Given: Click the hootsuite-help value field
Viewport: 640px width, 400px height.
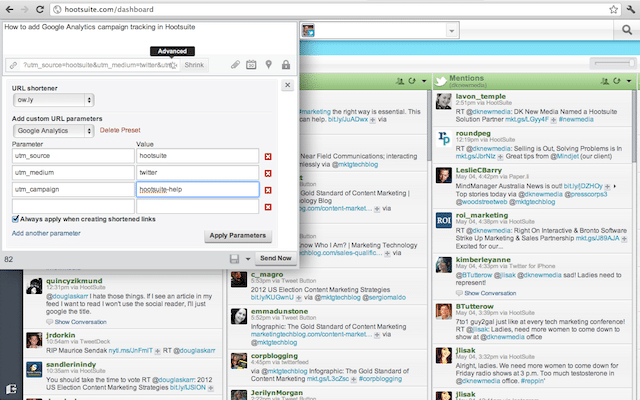Looking at the screenshot, I should (x=198, y=189).
